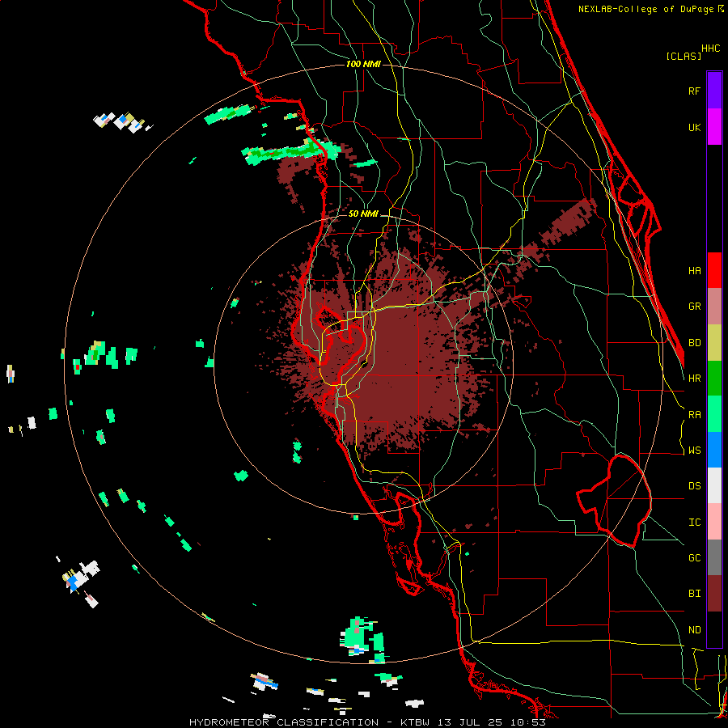Select the GR legend label
728x728 pixels.
(694, 307)
